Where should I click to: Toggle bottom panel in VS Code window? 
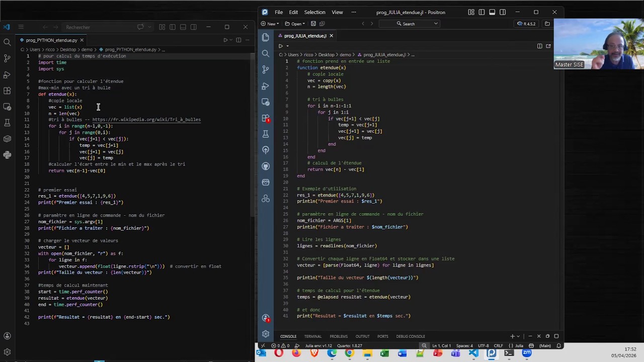[183, 27]
